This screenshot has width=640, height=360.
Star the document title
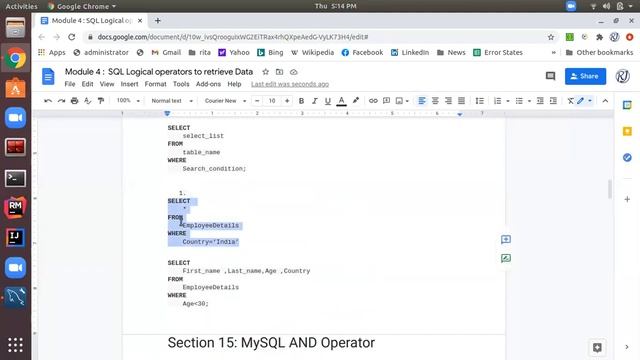[265, 72]
